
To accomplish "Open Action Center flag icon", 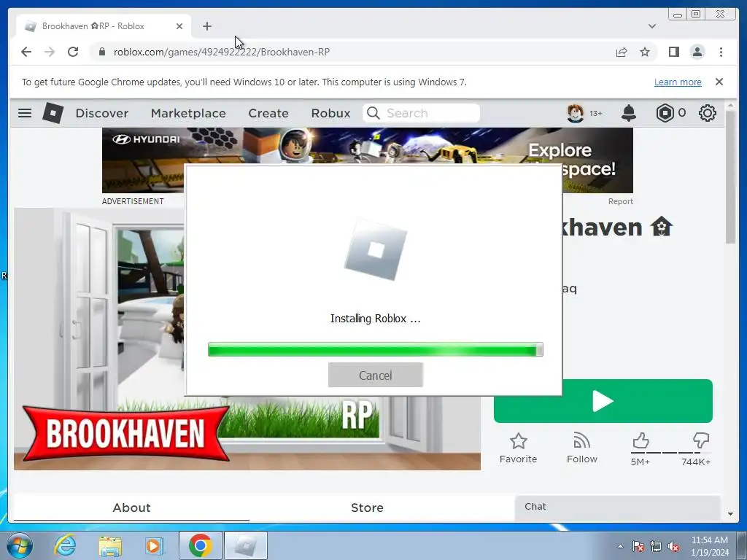I will point(638,546).
